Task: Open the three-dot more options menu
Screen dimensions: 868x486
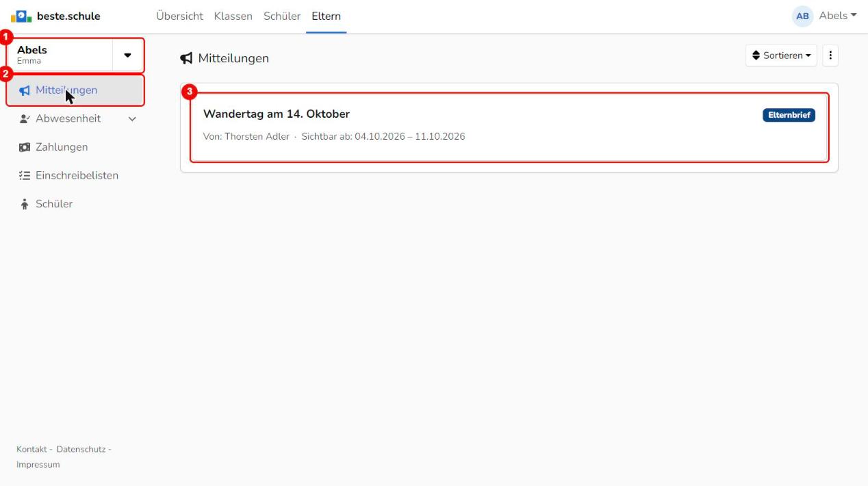Action: (830, 55)
